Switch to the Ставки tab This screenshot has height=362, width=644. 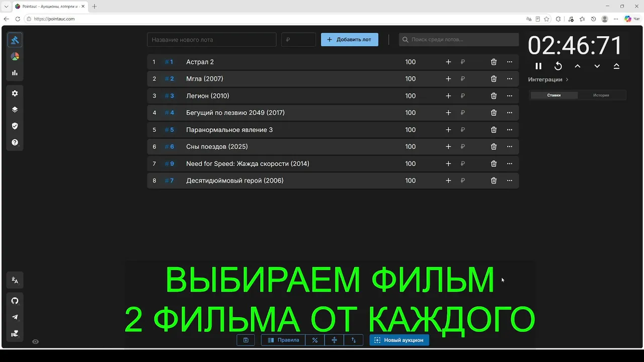[x=554, y=95]
